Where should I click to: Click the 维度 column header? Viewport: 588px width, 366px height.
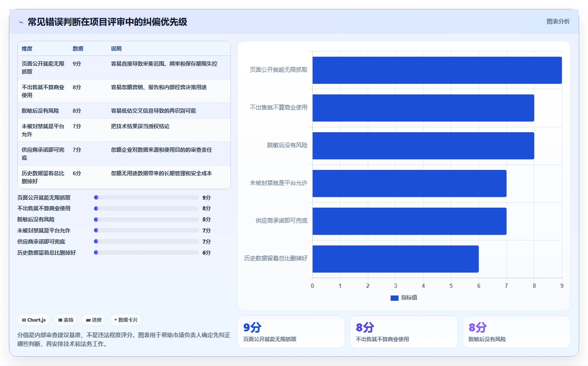(27, 49)
